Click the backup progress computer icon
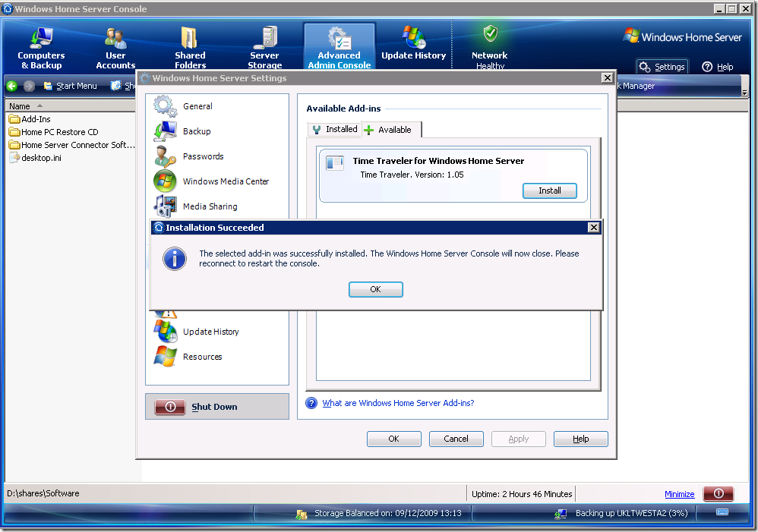The image size is (758, 532). (x=561, y=514)
